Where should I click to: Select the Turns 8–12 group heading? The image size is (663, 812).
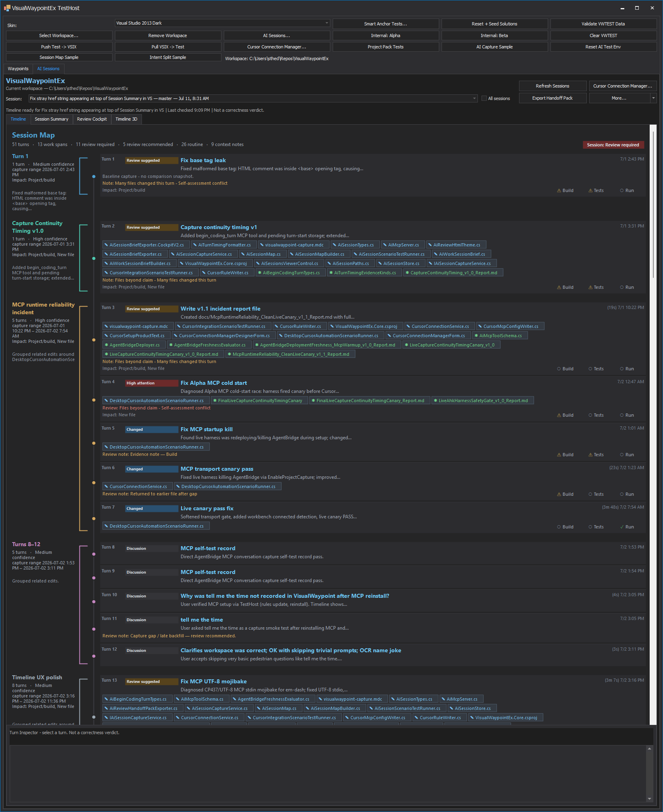[26, 544]
